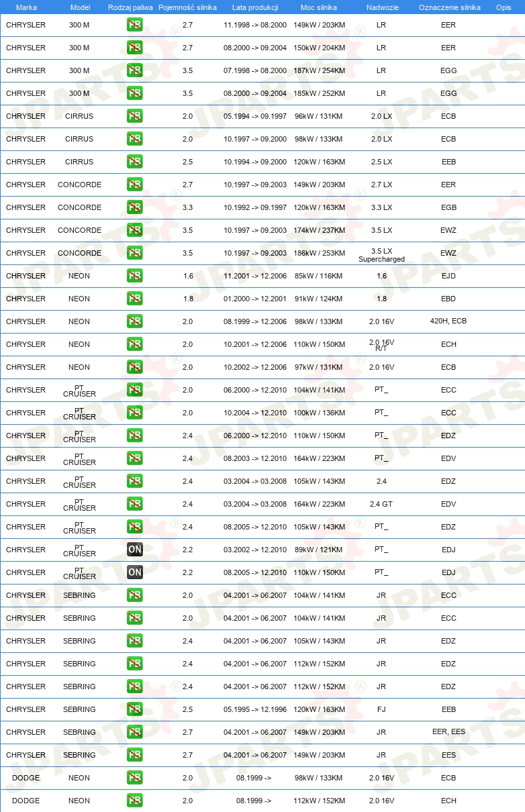Select power value 85kW / 116KM
The height and width of the screenshot is (812, 525).
coord(320,276)
